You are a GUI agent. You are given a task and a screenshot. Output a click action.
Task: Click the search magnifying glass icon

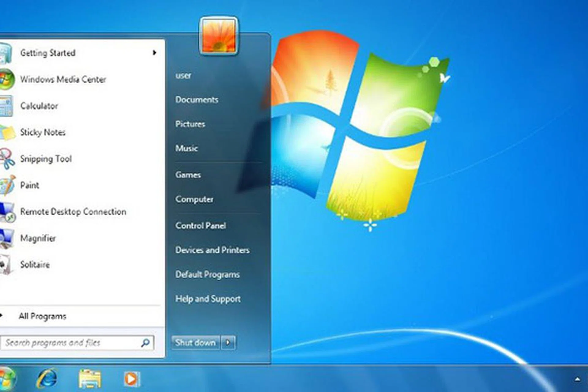coord(145,342)
